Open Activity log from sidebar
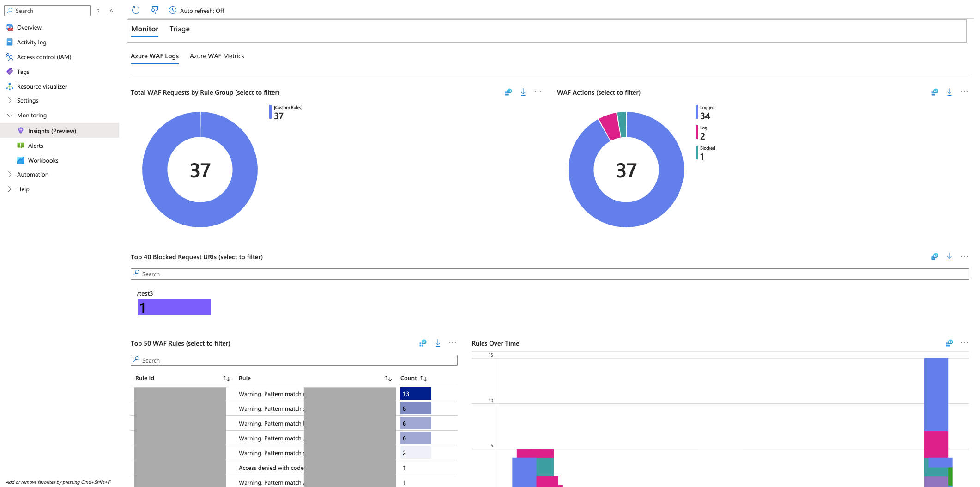 (31, 43)
